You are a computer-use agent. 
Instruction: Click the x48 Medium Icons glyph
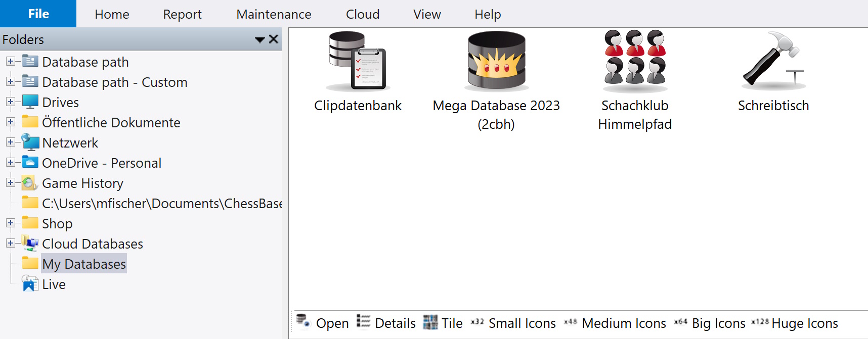(571, 322)
